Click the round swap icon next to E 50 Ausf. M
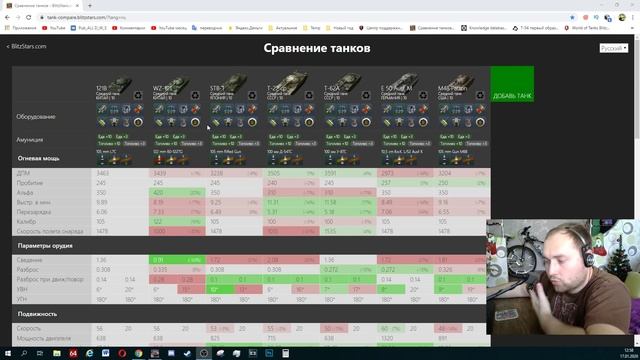This screenshot has width=640, height=360. 423,96
